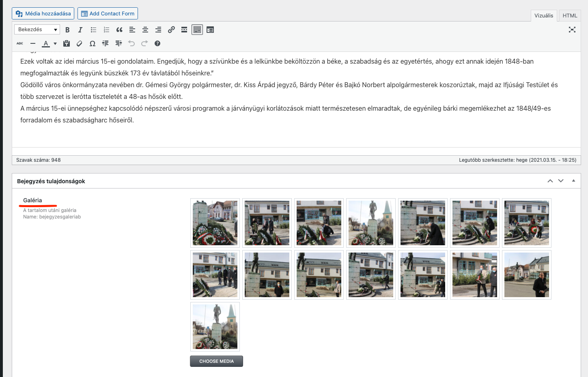Image resolution: width=588 pixels, height=377 pixels.
Task: Apply italic formatting
Action: [80, 30]
